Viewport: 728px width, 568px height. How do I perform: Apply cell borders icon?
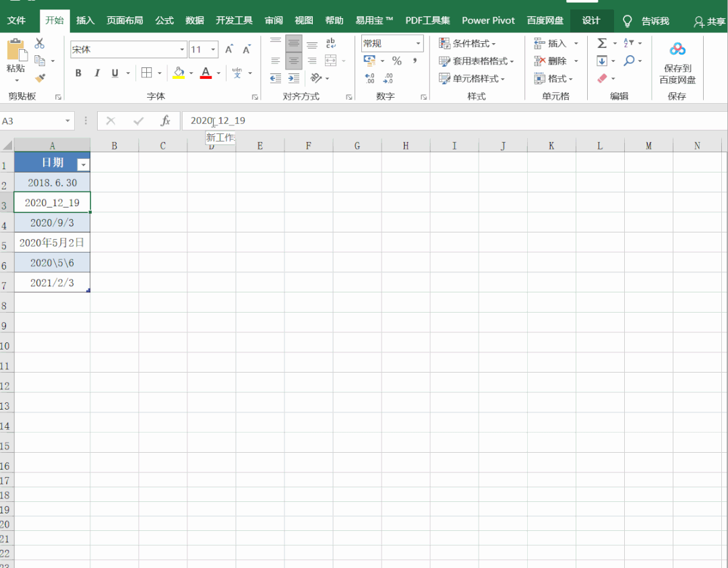147,73
